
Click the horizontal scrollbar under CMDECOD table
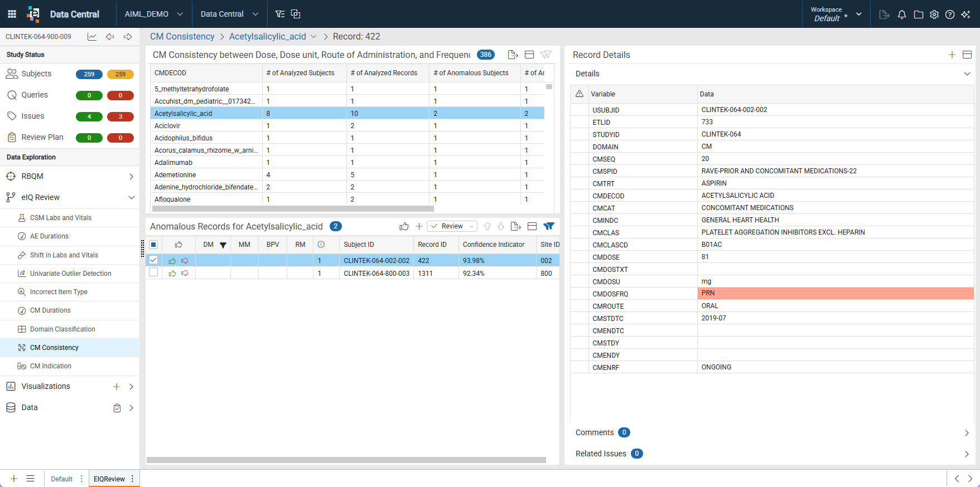[293, 208]
